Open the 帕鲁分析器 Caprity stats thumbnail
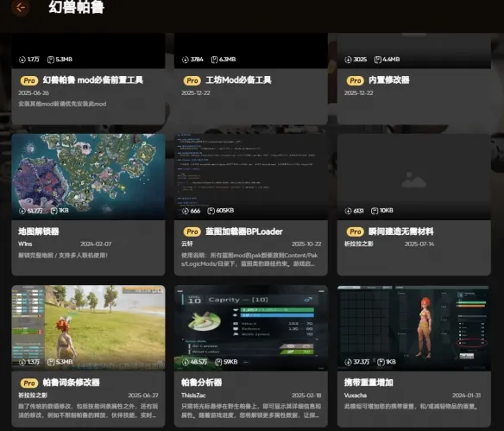This screenshot has height=431, width=504. coord(251,328)
